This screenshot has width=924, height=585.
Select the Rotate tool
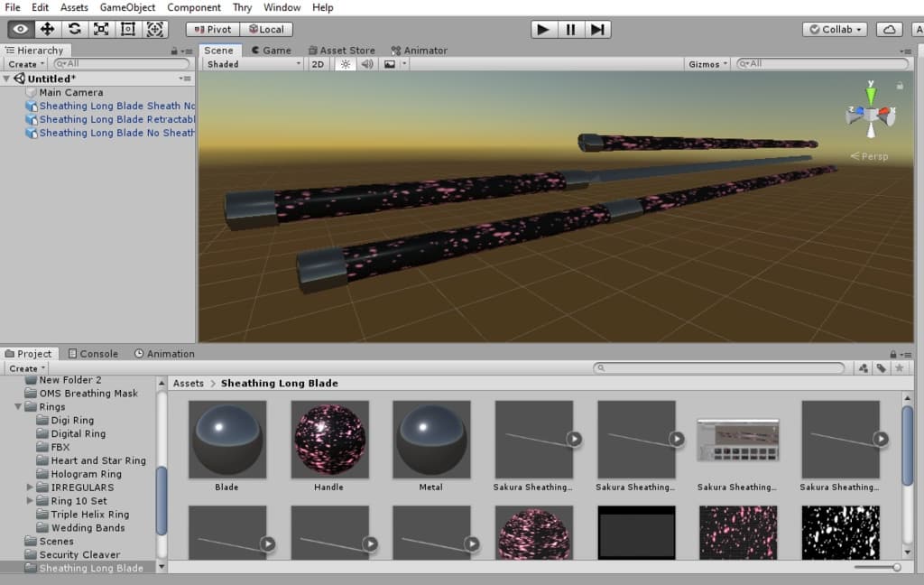(75, 29)
